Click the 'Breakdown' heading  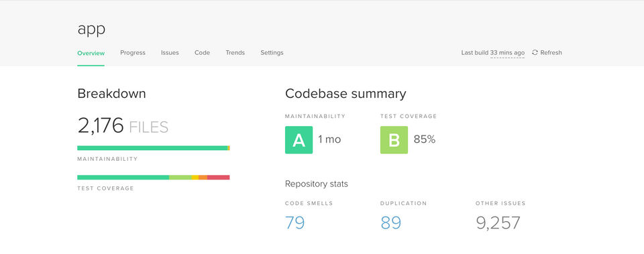coord(111,94)
